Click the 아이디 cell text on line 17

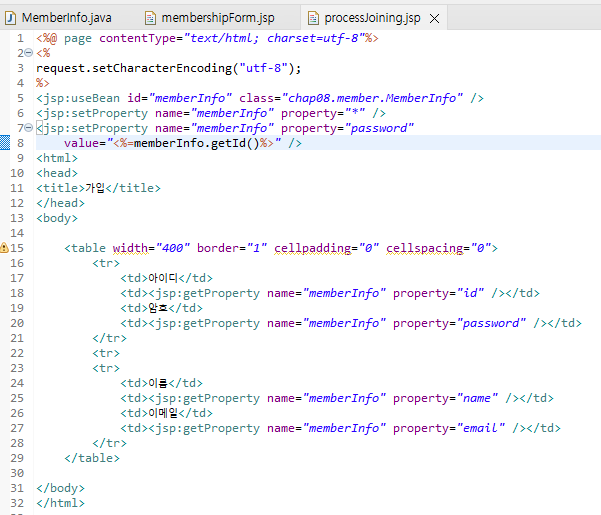coord(163,278)
